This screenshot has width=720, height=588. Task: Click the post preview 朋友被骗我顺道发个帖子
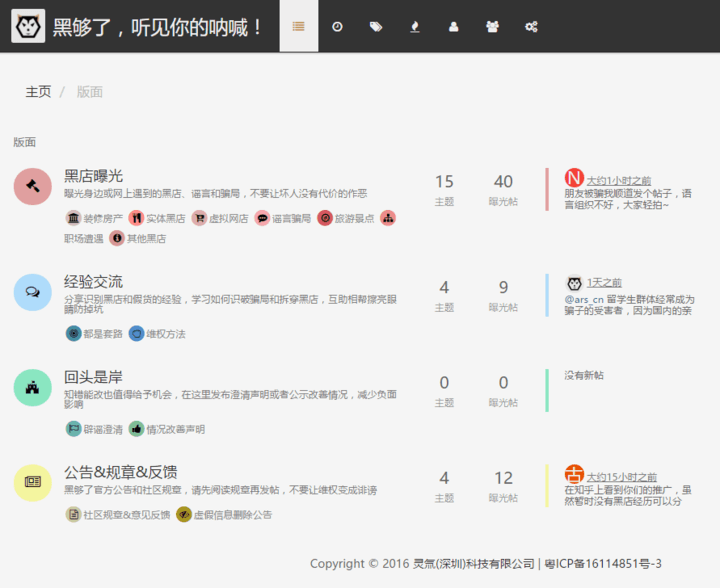(628, 199)
